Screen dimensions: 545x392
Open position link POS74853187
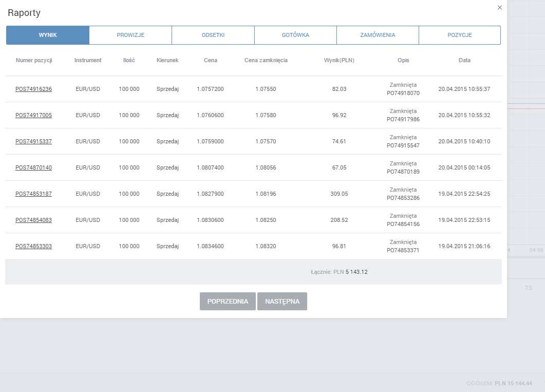[x=33, y=194]
